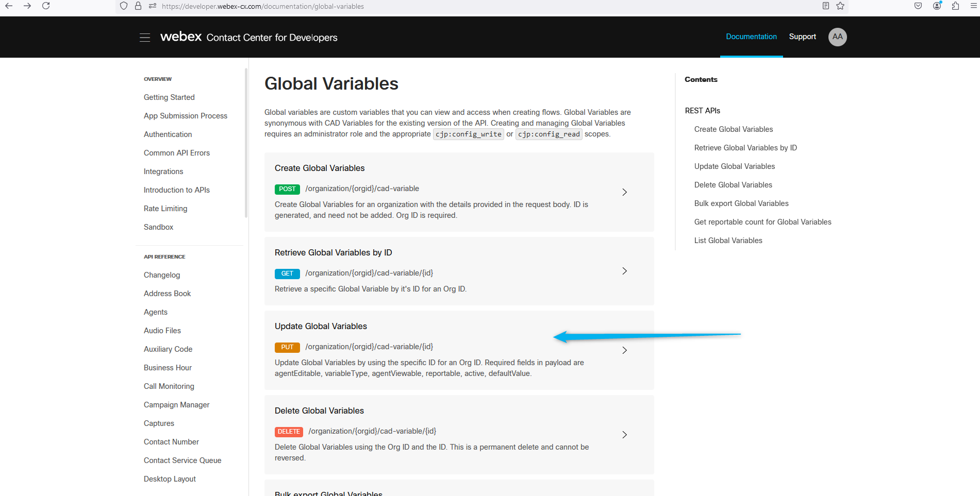Screen dimensions: 980x496
Task: Expand the Create Global Variables chevron
Action: point(624,192)
